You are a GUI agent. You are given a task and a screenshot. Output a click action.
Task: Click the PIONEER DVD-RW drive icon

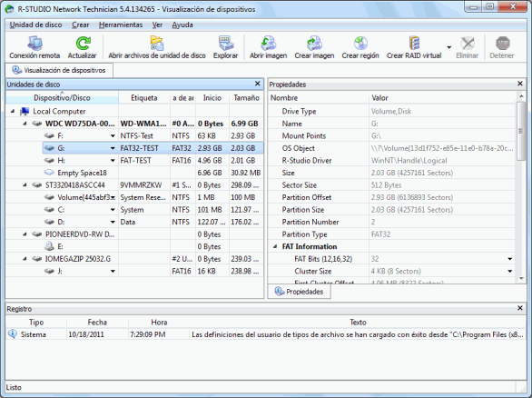[x=36, y=234]
